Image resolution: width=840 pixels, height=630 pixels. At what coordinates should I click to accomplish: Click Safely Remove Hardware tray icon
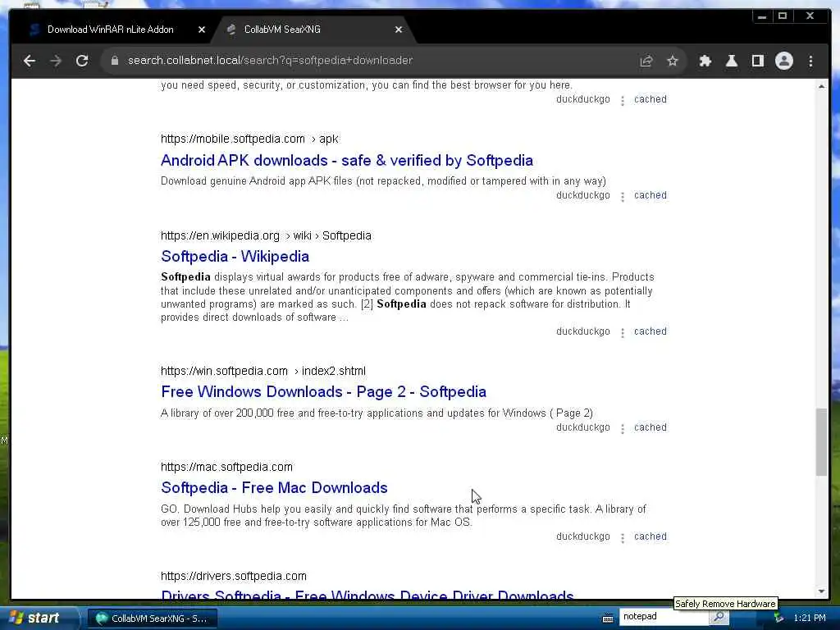tap(779, 619)
